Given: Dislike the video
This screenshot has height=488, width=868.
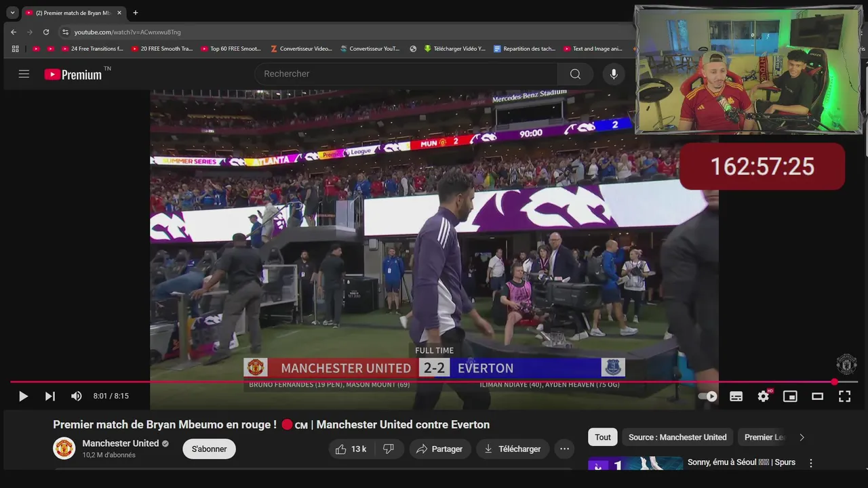Looking at the screenshot, I should (389, 449).
